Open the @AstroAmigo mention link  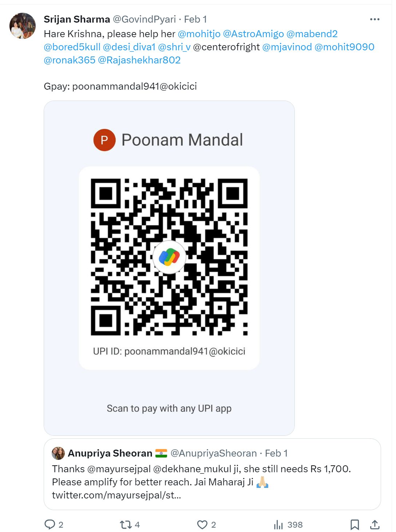pyautogui.click(x=253, y=34)
